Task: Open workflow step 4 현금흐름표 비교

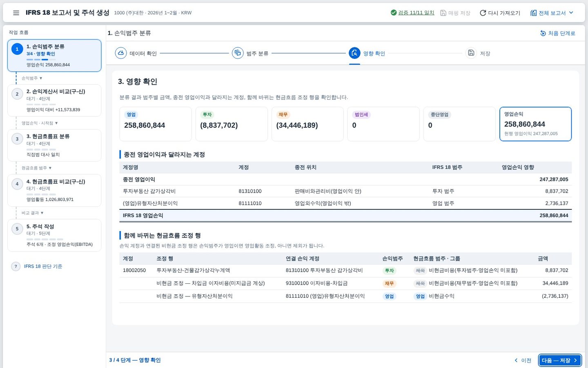Action: [54, 191]
